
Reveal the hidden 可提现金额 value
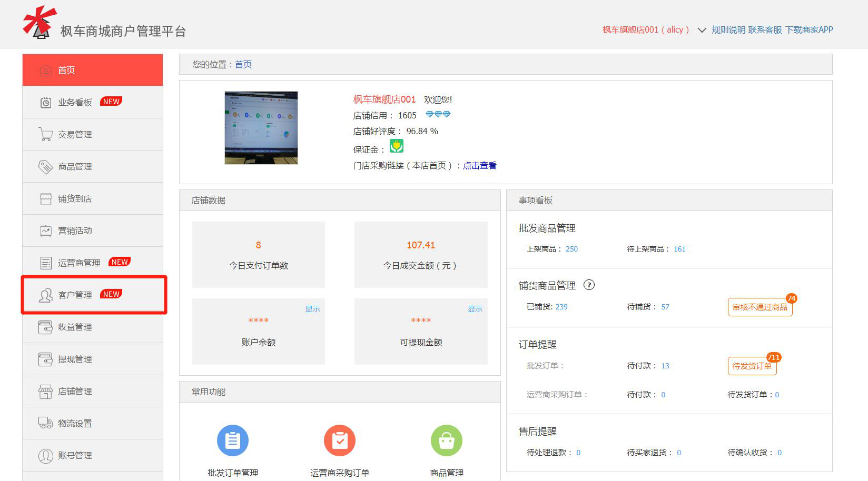[x=475, y=309]
